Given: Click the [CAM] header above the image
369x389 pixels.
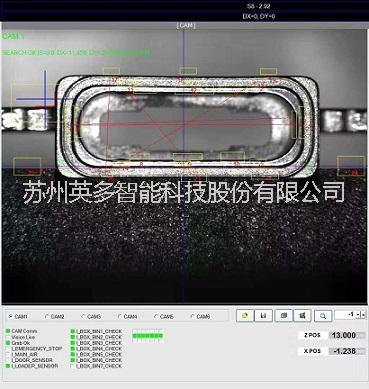Looking at the screenshot, I should click(x=186, y=25).
